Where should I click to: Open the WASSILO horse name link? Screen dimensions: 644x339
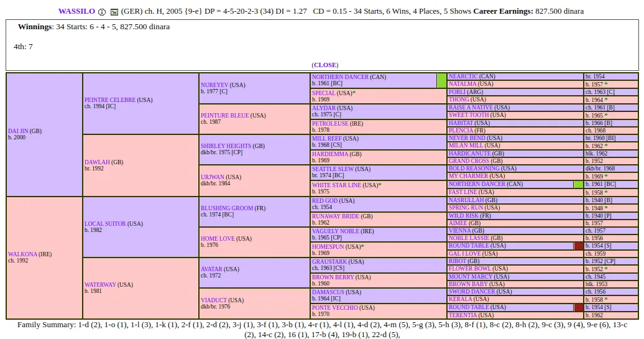(x=76, y=11)
